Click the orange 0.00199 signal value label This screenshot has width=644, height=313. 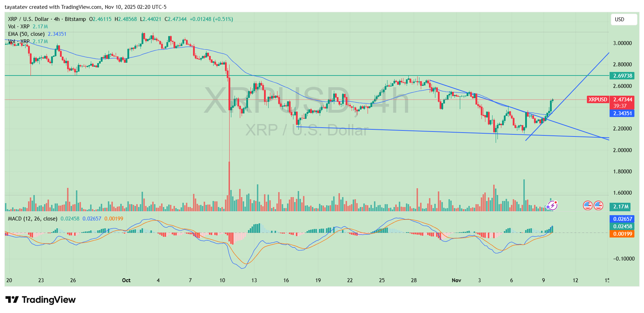click(x=623, y=234)
